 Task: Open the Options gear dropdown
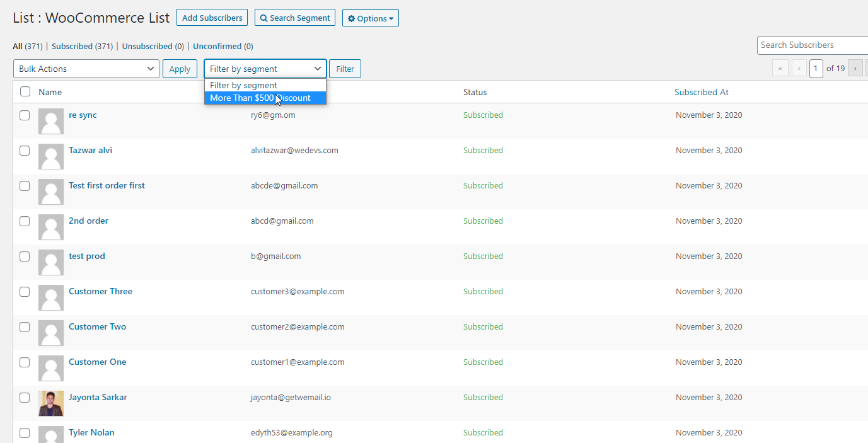(x=370, y=18)
